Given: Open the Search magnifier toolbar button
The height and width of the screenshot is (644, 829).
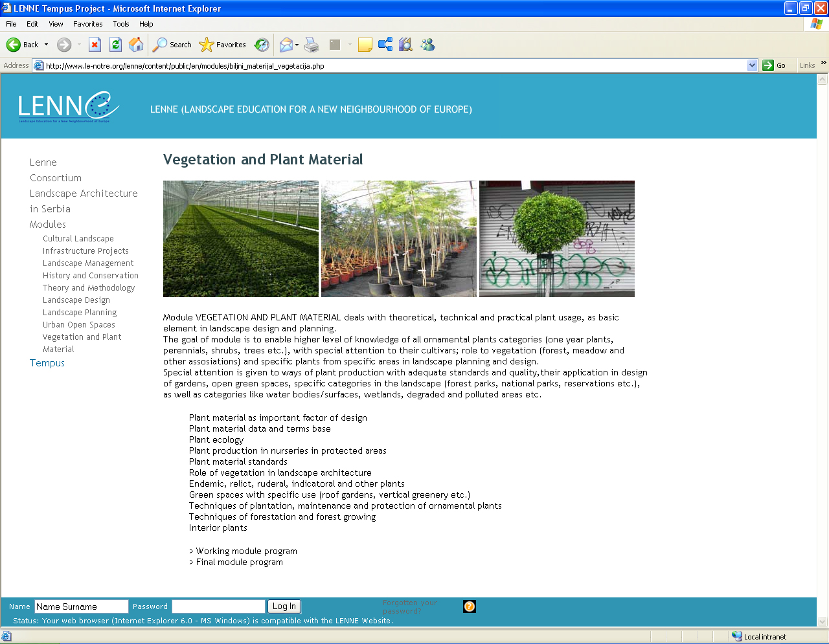Looking at the screenshot, I should (172, 45).
